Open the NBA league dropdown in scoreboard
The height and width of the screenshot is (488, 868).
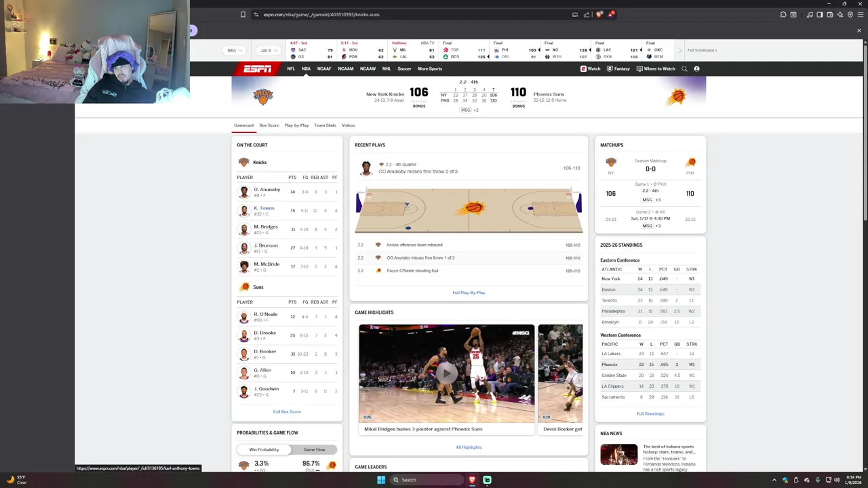[x=235, y=50]
